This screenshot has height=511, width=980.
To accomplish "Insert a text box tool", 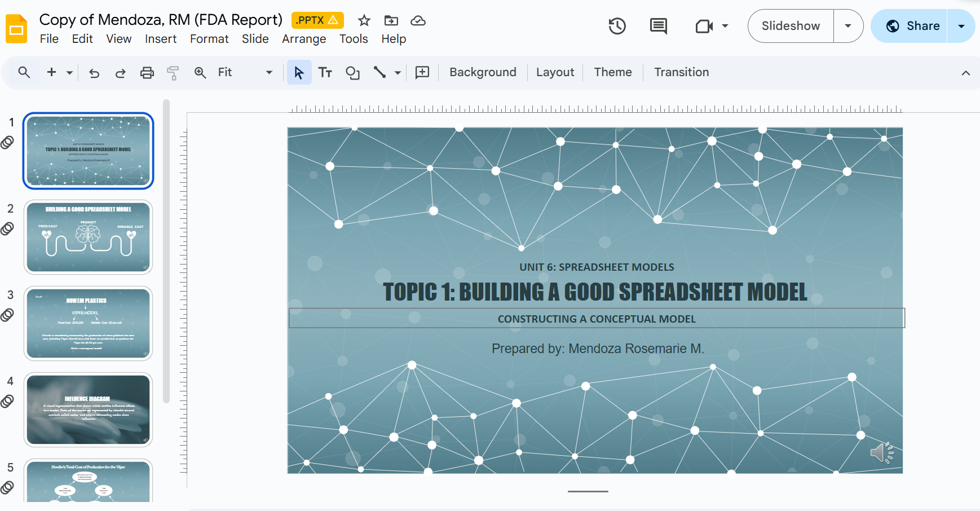I will point(325,72).
